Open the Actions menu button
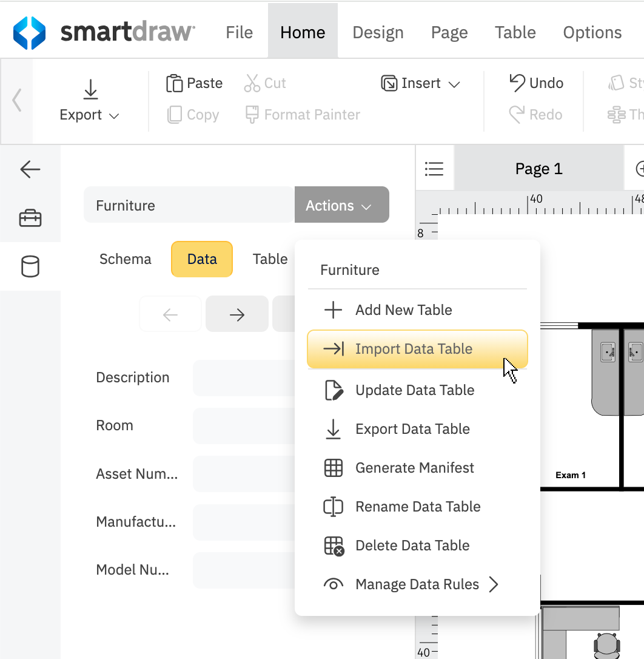The height and width of the screenshot is (659, 644). click(341, 205)
